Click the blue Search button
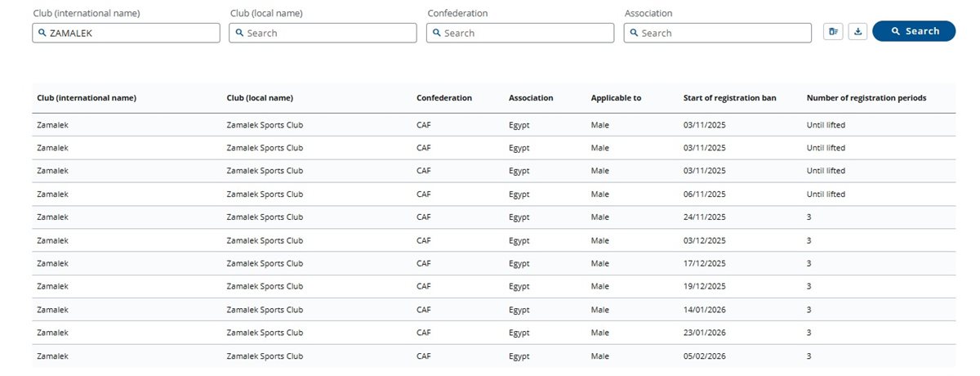The image size is (980, 376). [914, 31]
